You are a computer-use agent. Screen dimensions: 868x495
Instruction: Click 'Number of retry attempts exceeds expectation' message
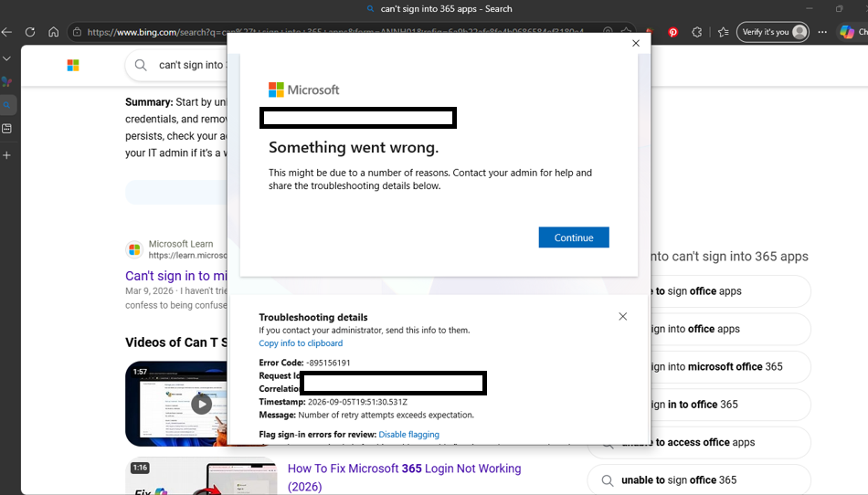(386, 415)
